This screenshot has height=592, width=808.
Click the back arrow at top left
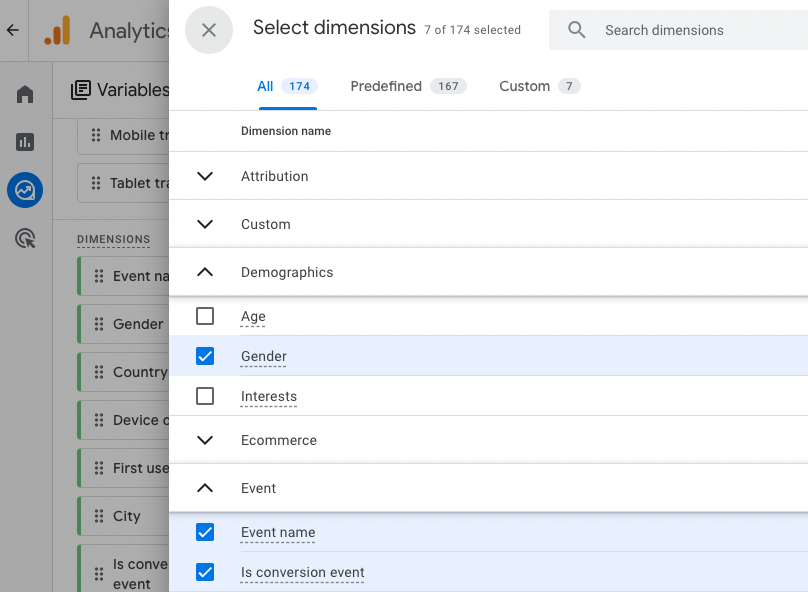[x=12, y=30]
